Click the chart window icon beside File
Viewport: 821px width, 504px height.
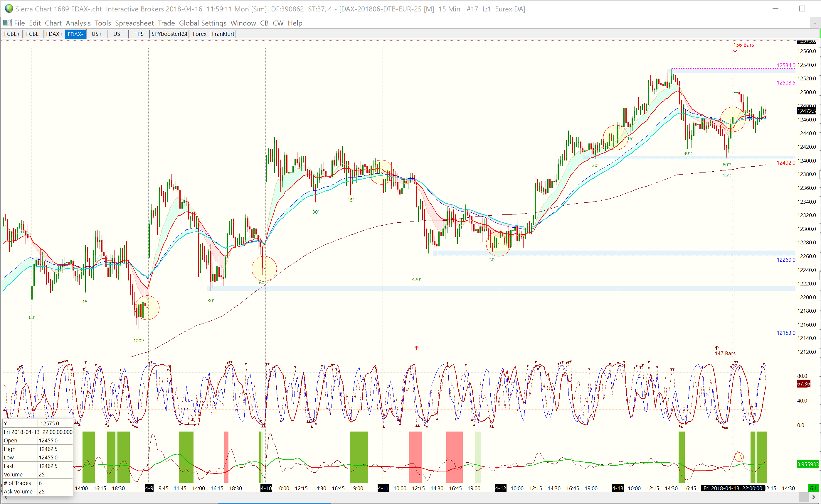click(x=7, y=23)
